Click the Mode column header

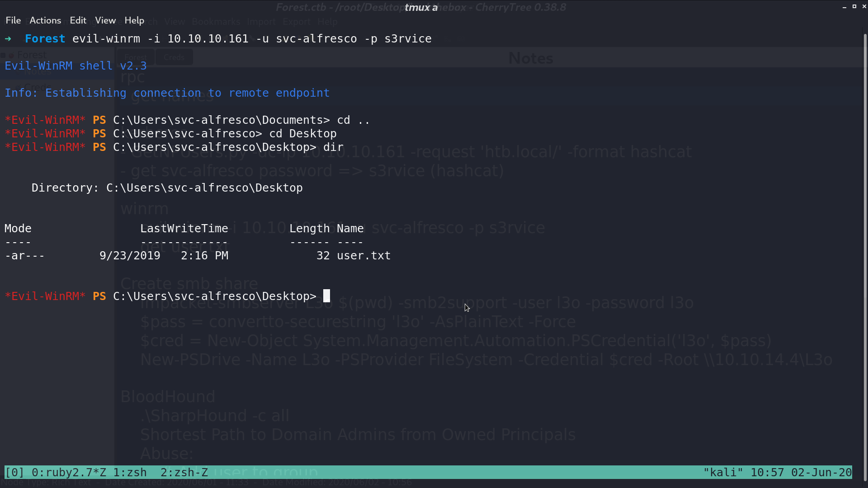(x=18, y=229)
